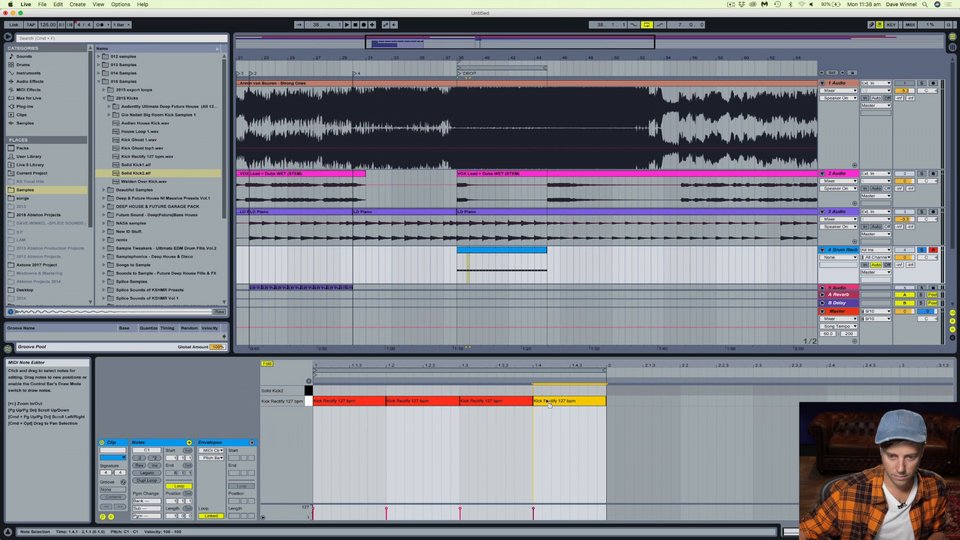The width and height of the screenshot is (960, 540).
Task: Toggle the KEY map mode switch
Action: click(x=891, y=24)
